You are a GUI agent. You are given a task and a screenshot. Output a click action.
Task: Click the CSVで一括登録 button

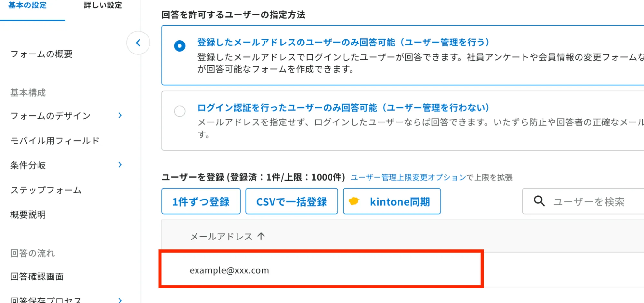click(292, 201)
